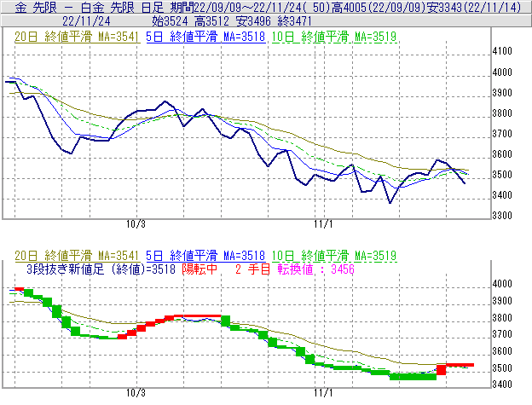Click the '4000' label on lower chart axis

point(502,284)
